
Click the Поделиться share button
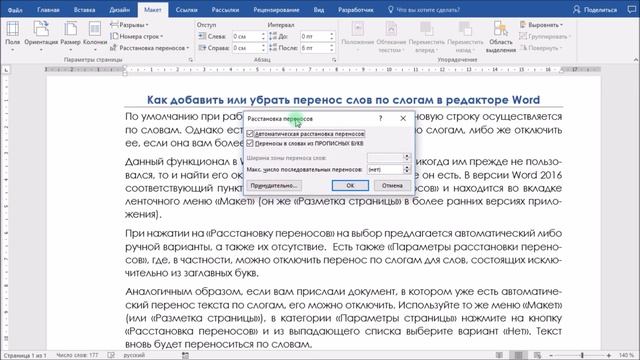coord(595,10)
